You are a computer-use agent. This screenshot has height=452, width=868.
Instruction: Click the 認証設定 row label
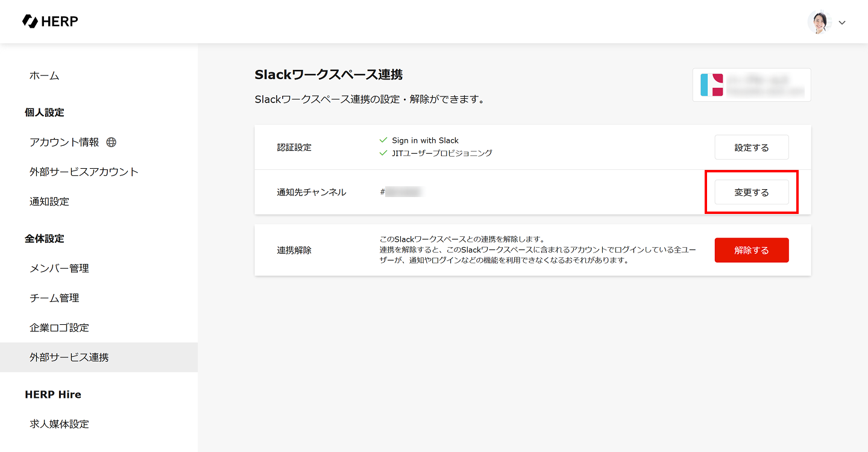294,148
